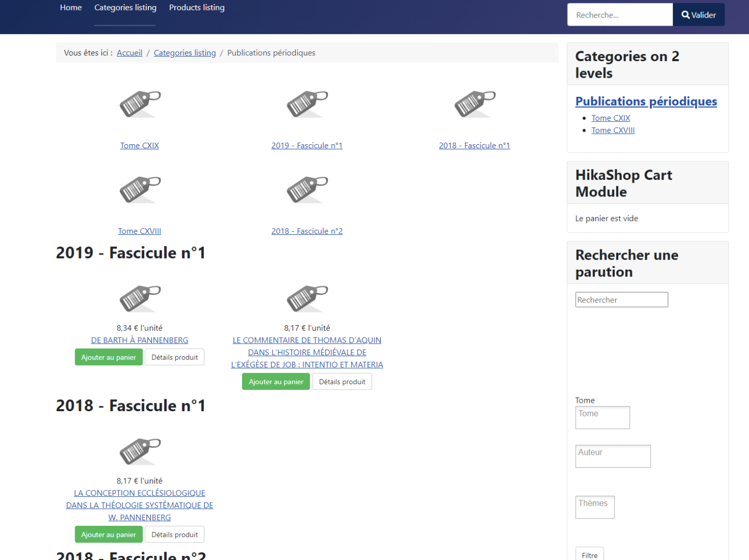The height and width of the screenshot is (560, 749).
Task: View Détails produit for De Barth à Pannenberg
Action: tap(174, 357)
